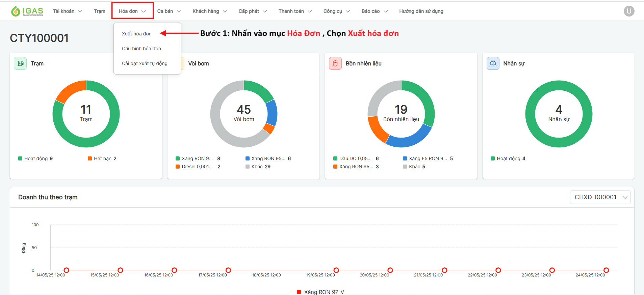Expand the Khách hàng menu
This screenshot has height=295, width=644.
(x=209, y=11)
